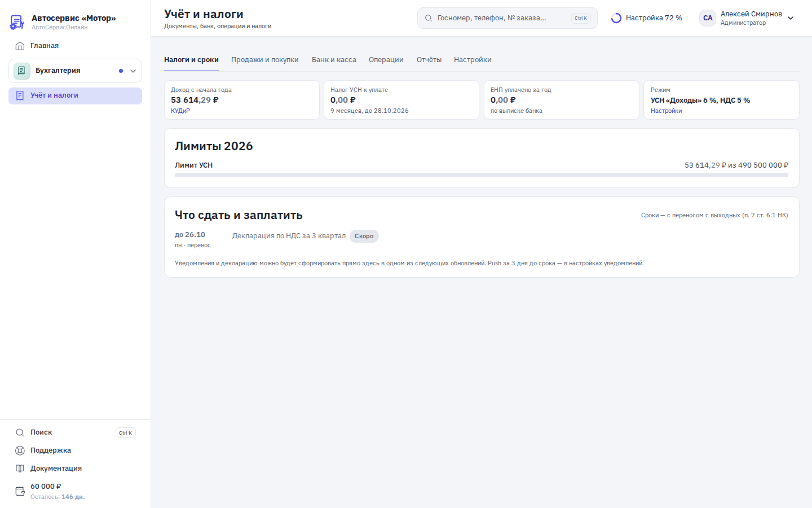
Task: Click the home icon next to Главная
Action: (20, 46)
